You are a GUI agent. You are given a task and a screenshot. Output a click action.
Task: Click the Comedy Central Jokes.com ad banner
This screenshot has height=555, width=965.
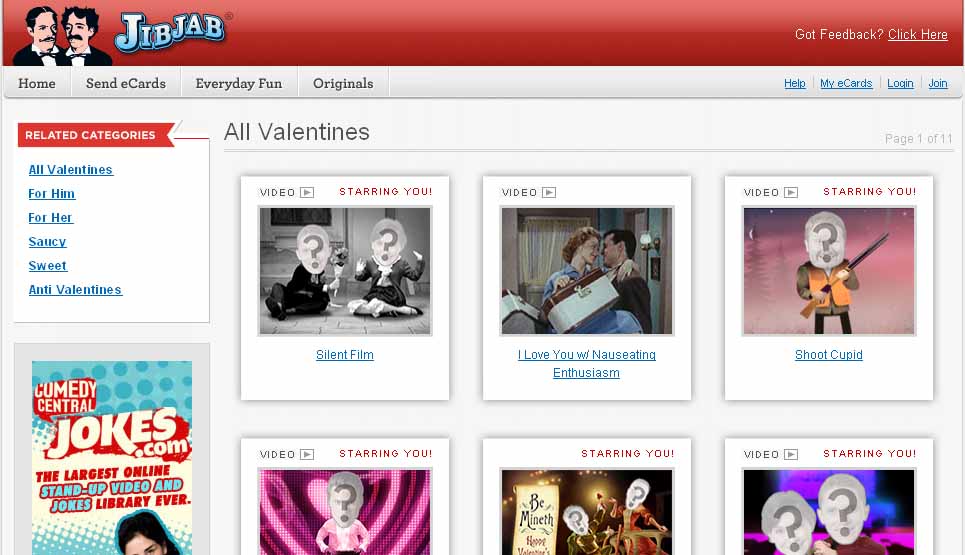click(x=112, y=458)
